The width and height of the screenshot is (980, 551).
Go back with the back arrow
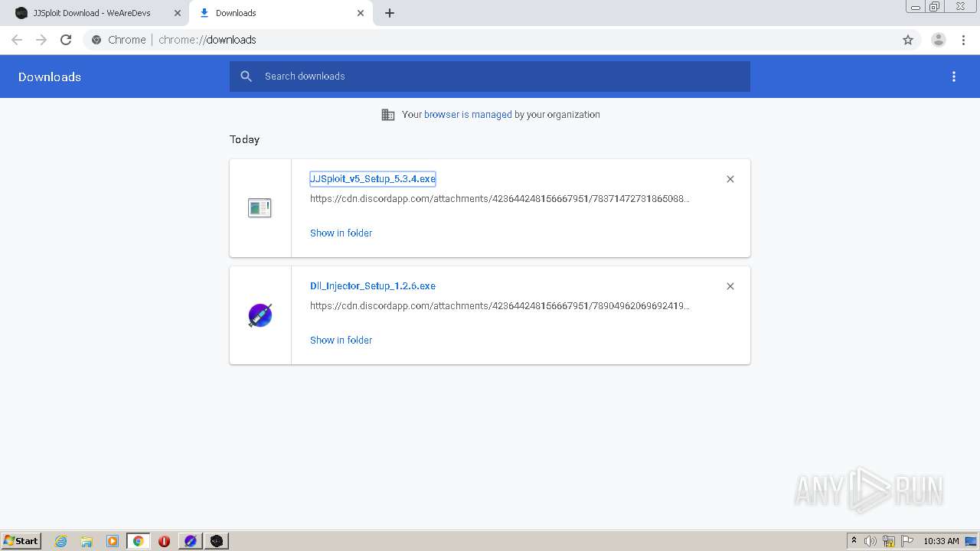pos(17,40)
